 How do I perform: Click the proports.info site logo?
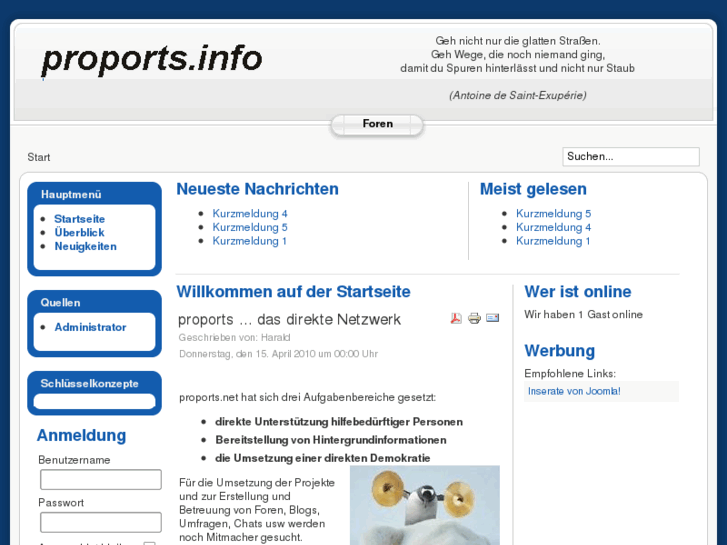(152, 59)
